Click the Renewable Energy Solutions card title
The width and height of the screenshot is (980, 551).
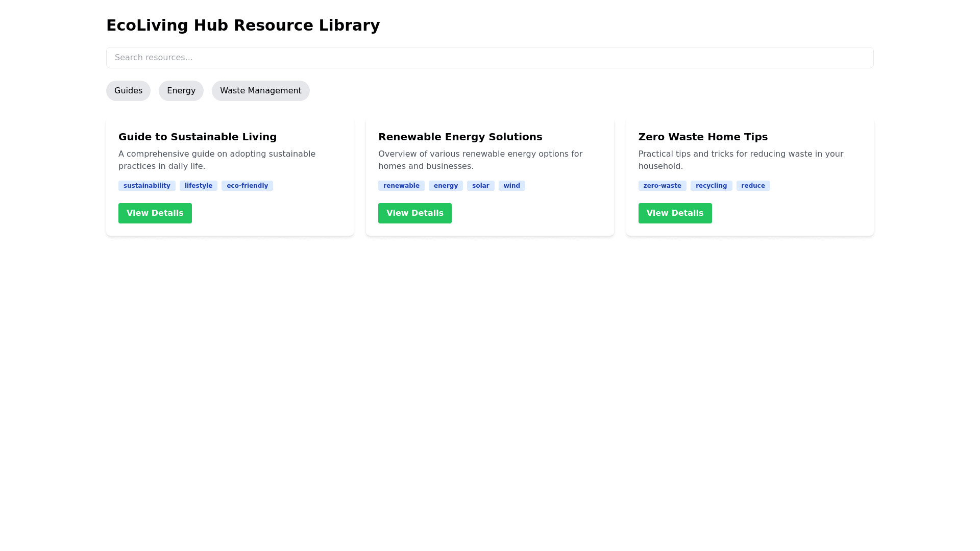460,137
